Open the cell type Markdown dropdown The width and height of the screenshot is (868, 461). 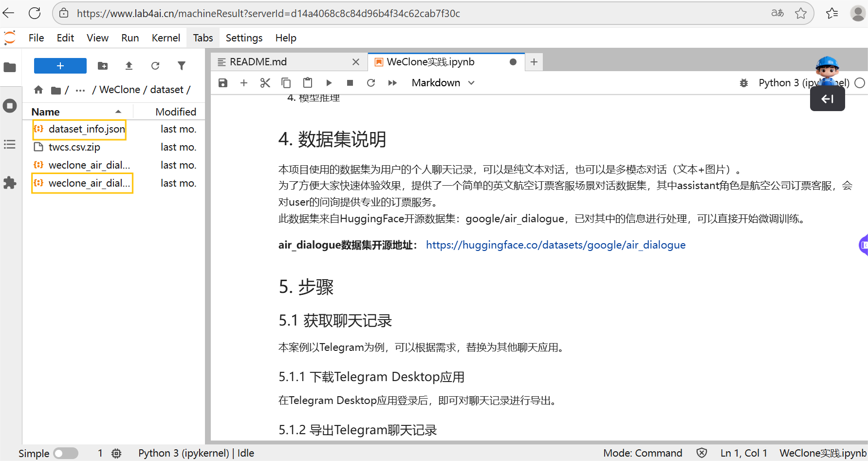pyautogui.click(x=443, y=83)
